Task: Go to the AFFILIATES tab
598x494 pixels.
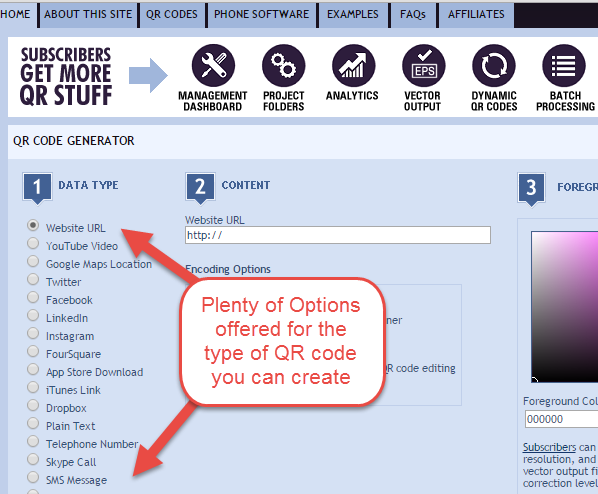Action: click(x=476, y=14)
